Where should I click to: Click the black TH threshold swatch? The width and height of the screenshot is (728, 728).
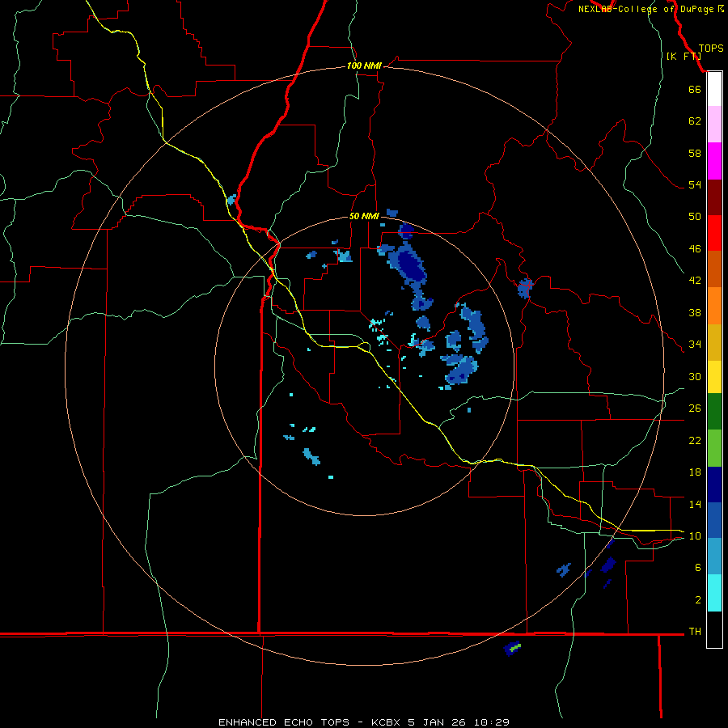point(714,629)
